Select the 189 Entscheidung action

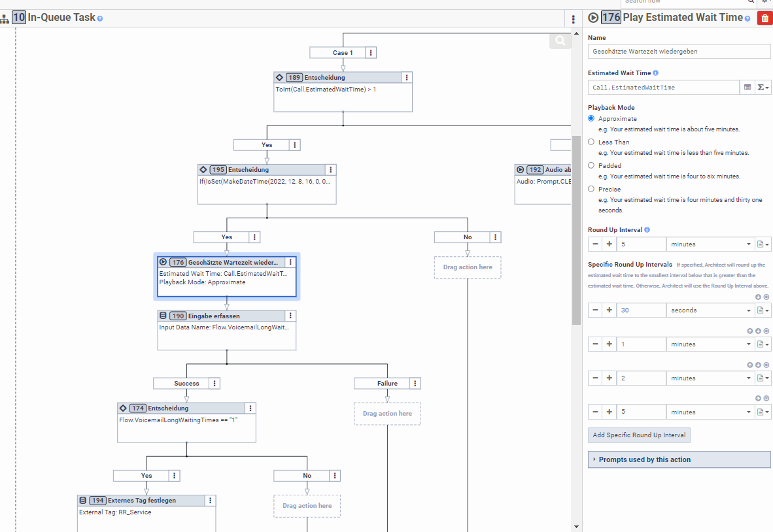point(343,91)
